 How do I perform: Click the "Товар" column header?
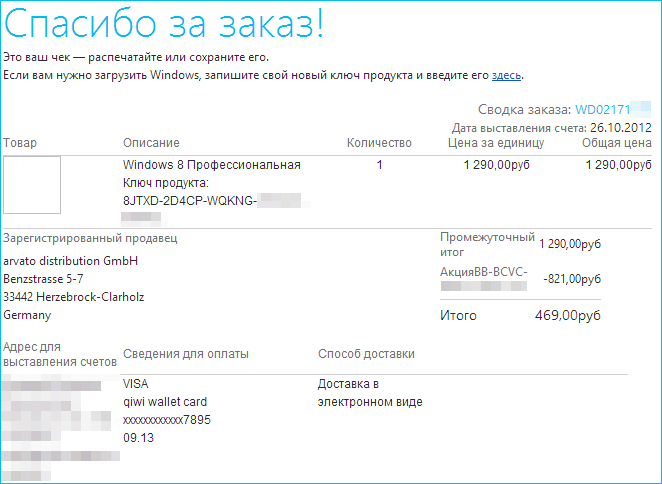(x=20, y=143)
